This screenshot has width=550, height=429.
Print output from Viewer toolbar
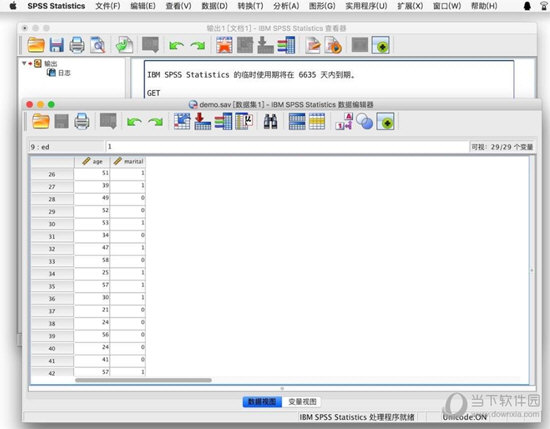(77, 45)
